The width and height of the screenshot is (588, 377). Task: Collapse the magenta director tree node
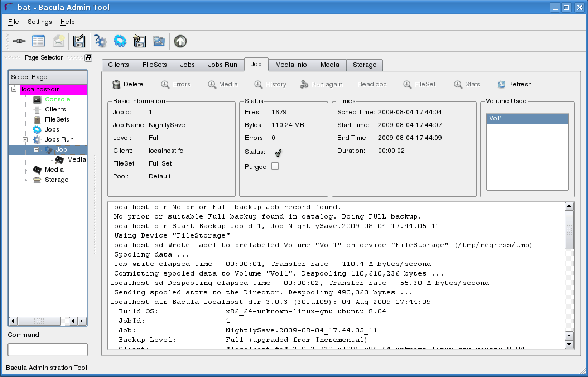14,89
